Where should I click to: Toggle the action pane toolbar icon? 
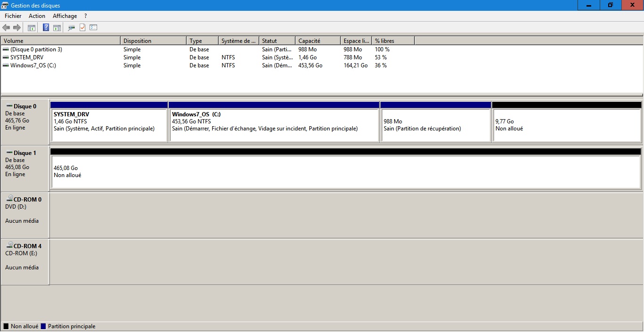pos(57,28)
